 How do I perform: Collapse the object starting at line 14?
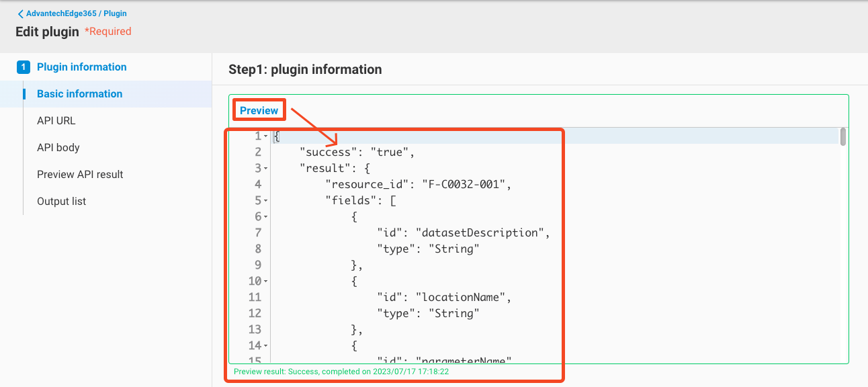pos(267,345)
